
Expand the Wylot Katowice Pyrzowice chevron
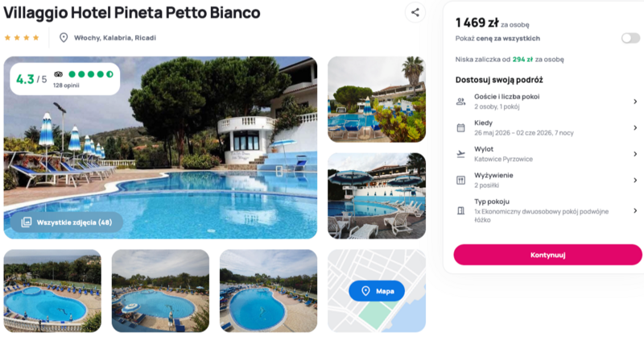pyautogui.click(x=634, y=153)
